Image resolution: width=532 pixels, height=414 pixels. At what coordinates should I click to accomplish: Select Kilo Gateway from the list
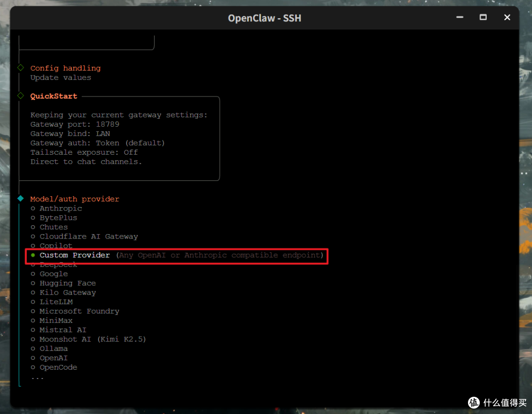click(63, 293)
